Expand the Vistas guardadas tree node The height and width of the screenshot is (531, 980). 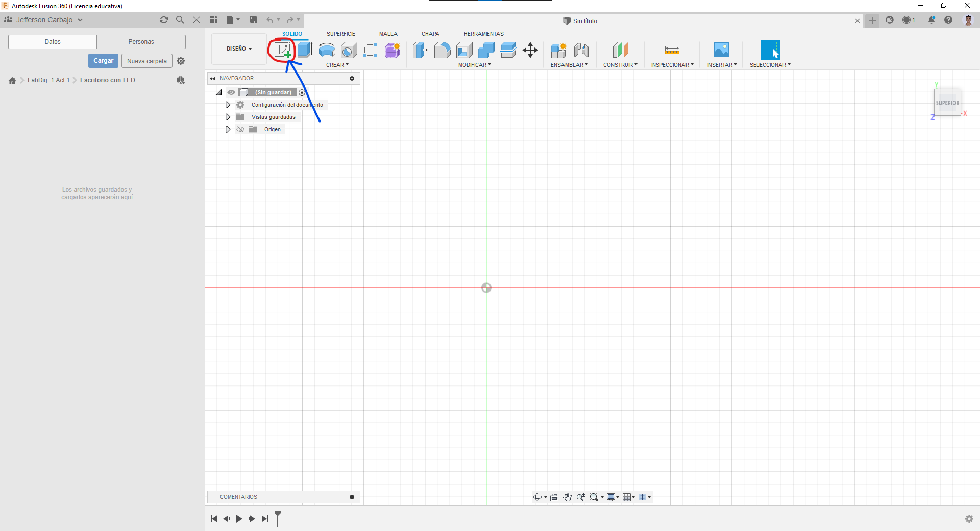point(228,117)
